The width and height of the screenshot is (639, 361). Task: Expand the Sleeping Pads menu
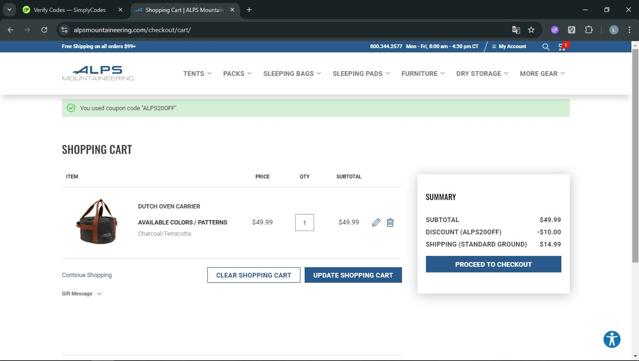(x=361, y=74)
